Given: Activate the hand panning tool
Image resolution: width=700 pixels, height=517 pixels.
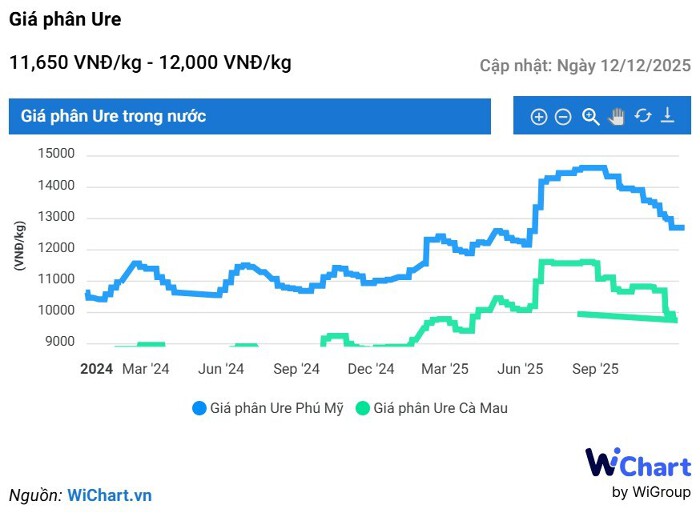Looking at the screenshot, I should 617,117.
